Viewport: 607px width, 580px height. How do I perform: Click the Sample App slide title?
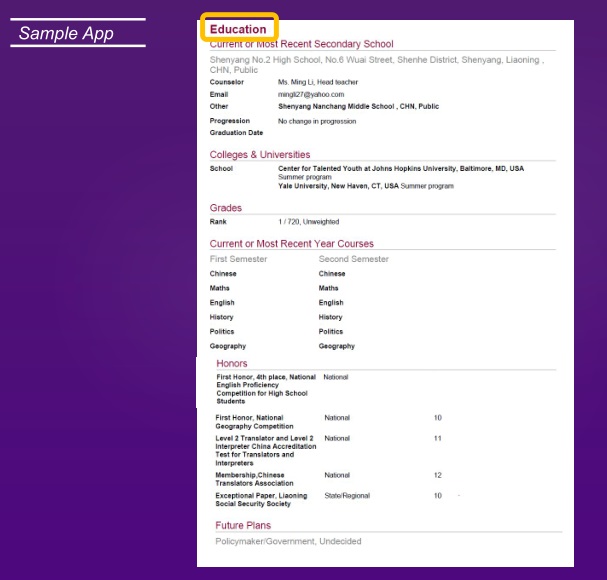(x=66, y=33)
